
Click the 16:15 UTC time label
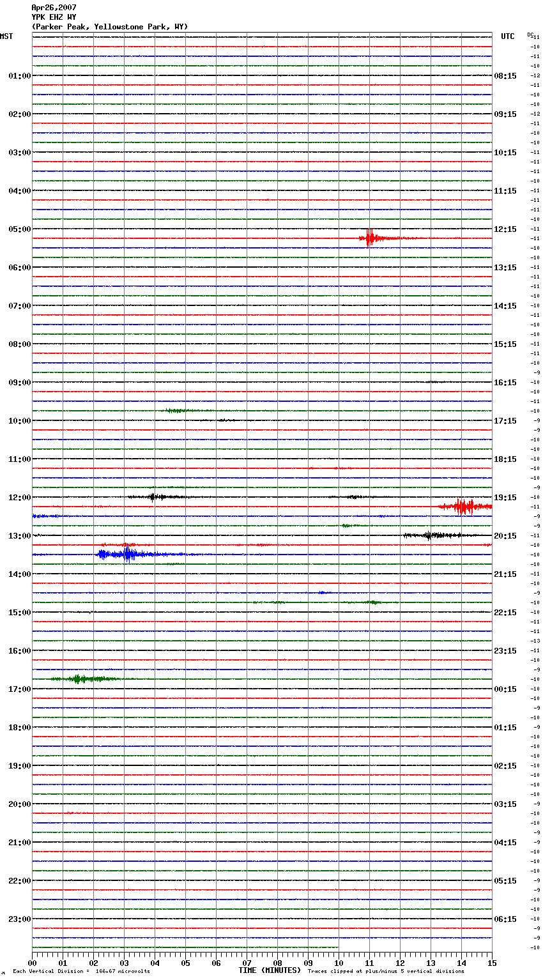[505, 383]
